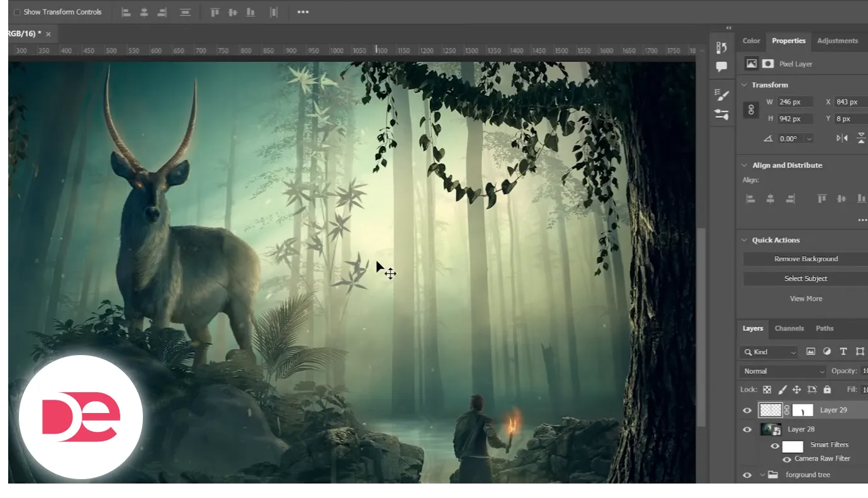Select the Properties tab
Image resolution: width=868 pixels, height=498 pixels.
(x=789, y=41)
